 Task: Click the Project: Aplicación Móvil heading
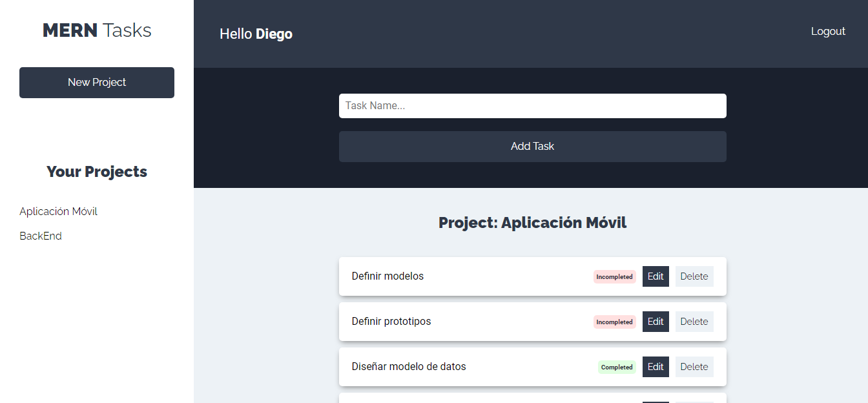point(533,223)
